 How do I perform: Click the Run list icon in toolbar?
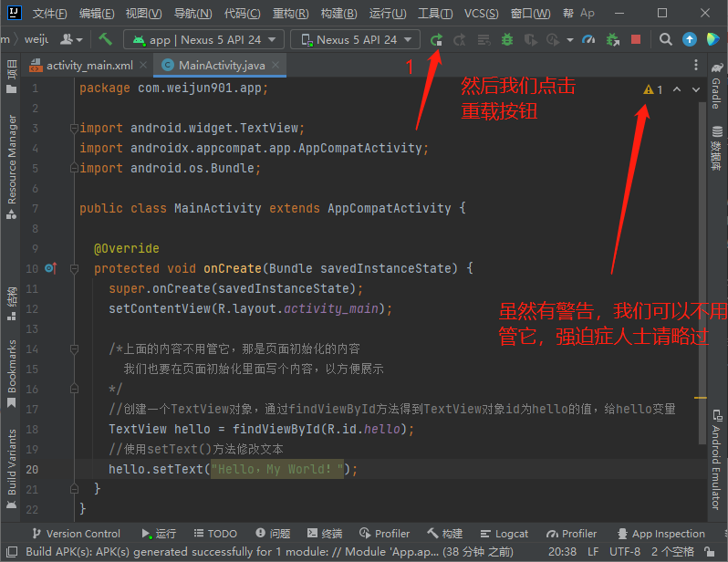(484, 40)
